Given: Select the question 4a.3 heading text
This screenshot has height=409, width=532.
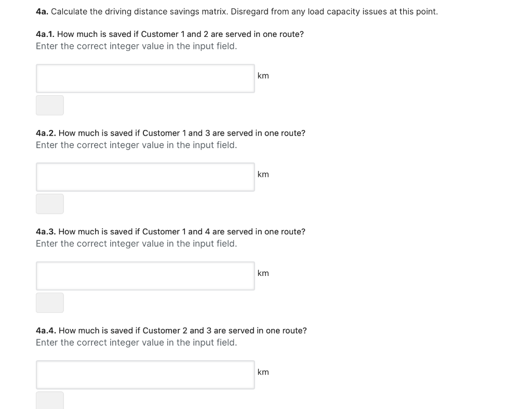Looking at the screenshot, I should click(x=170, y=232).
